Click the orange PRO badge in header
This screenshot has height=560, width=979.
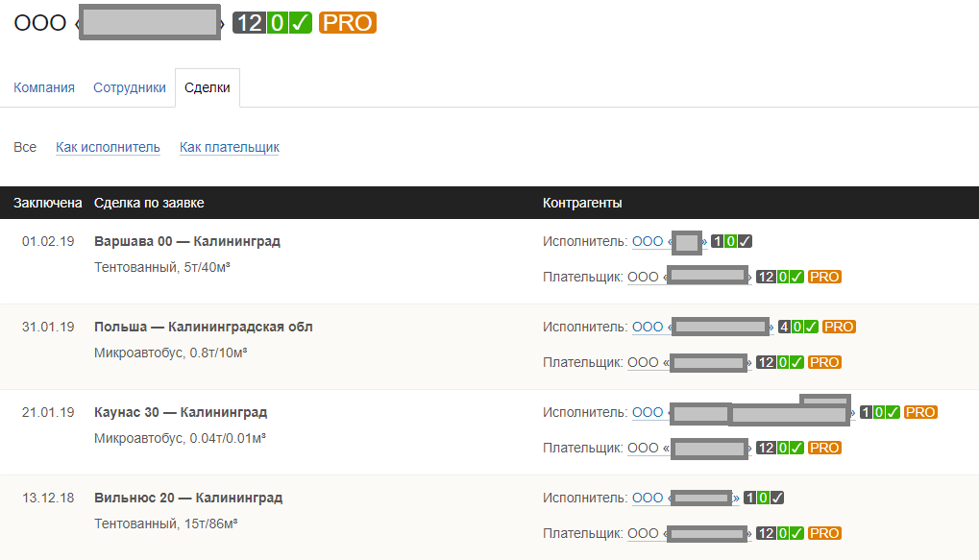[348, 23]
